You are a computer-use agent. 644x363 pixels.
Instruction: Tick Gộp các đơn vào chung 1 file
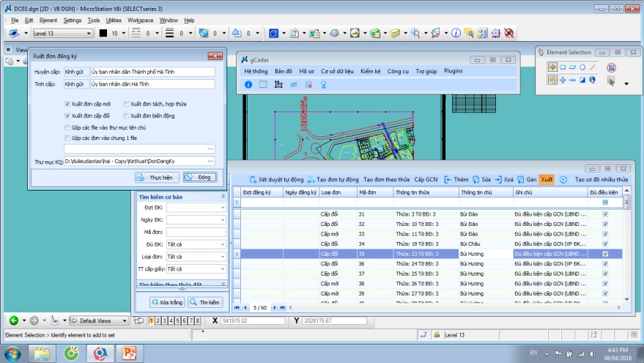point(67,138)
